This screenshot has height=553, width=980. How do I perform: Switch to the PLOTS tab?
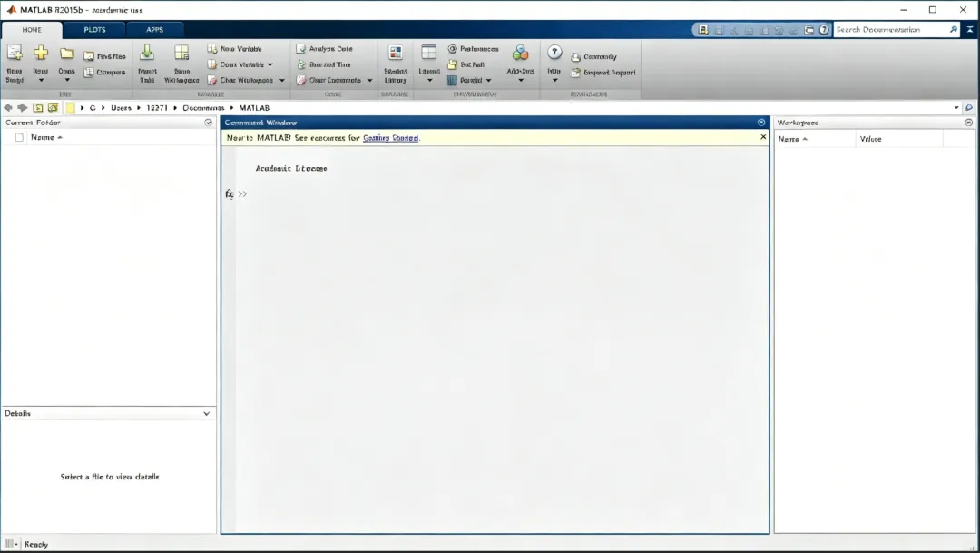(x=95, y=29)
